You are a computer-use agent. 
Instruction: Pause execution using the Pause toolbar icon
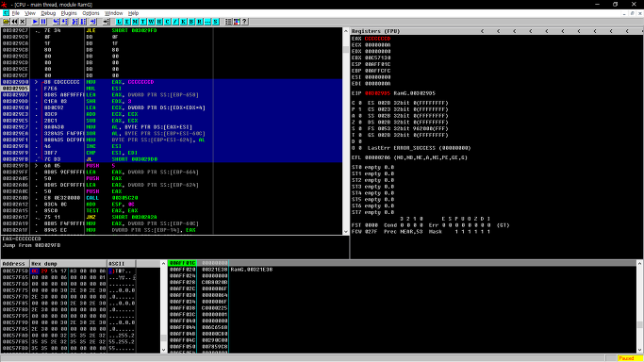[x=43, y=22]
